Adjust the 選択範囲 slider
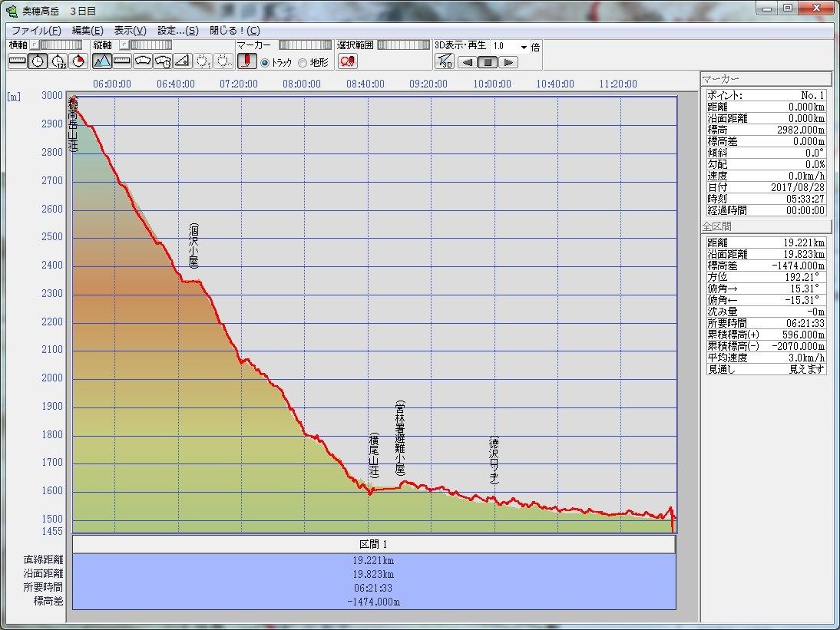 pyautogui.click(x=404, y=45)
